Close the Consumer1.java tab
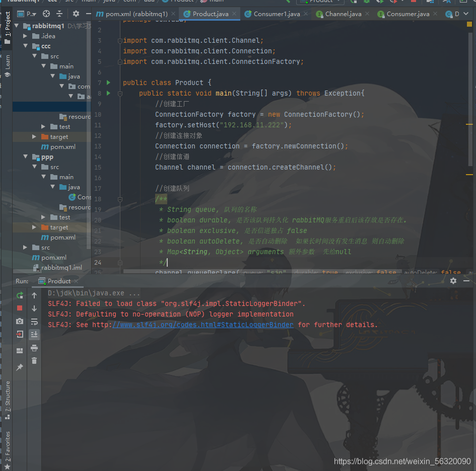The image size is (476, 471). coord(306,14)
